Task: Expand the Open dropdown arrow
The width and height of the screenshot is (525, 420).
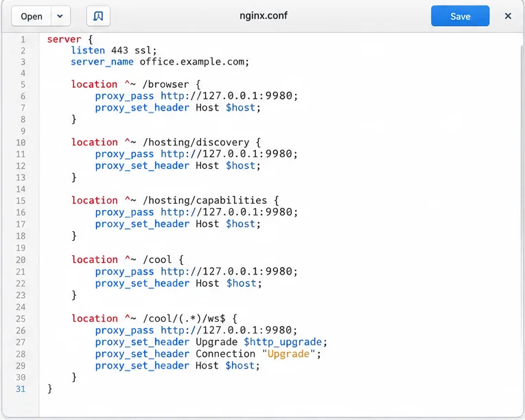Action: pos(60,16)
